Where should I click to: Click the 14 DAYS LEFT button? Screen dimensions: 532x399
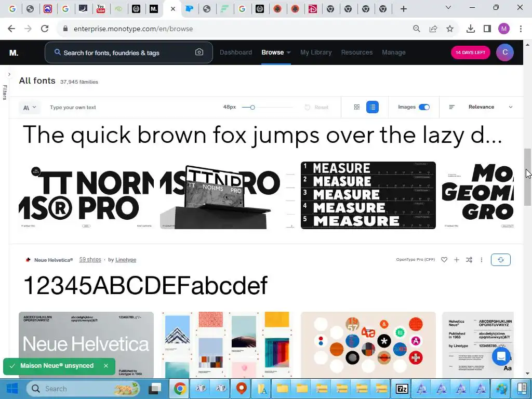[x=470, y=52]
